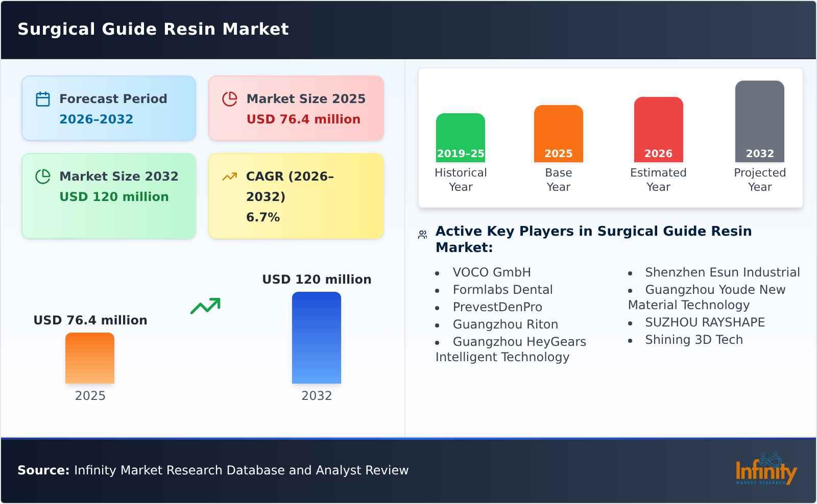Select the green growth arrow between the bars
Screen dimensions: 817x504
pos(206,305)
